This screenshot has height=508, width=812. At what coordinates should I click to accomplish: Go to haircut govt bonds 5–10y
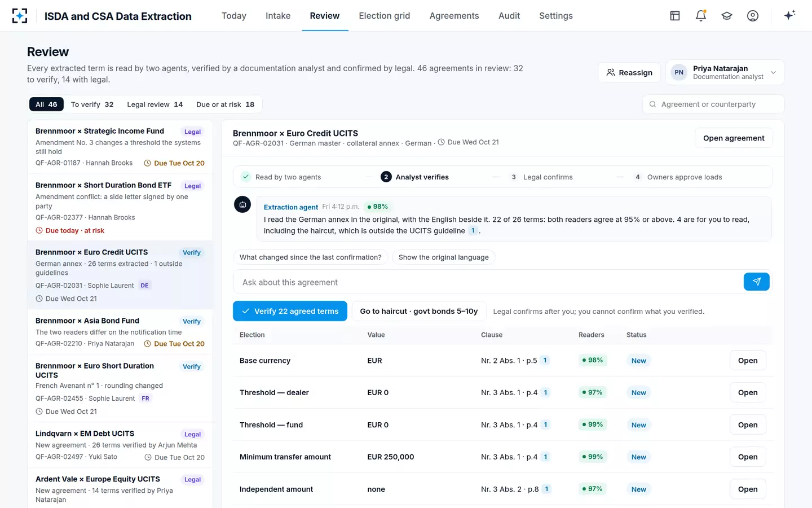(419, 311)
